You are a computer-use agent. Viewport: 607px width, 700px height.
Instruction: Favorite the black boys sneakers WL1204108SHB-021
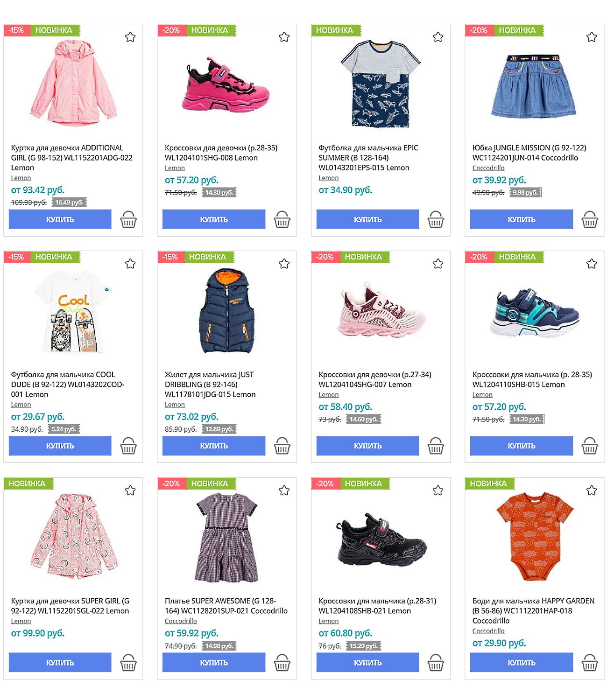pos(438,490)
